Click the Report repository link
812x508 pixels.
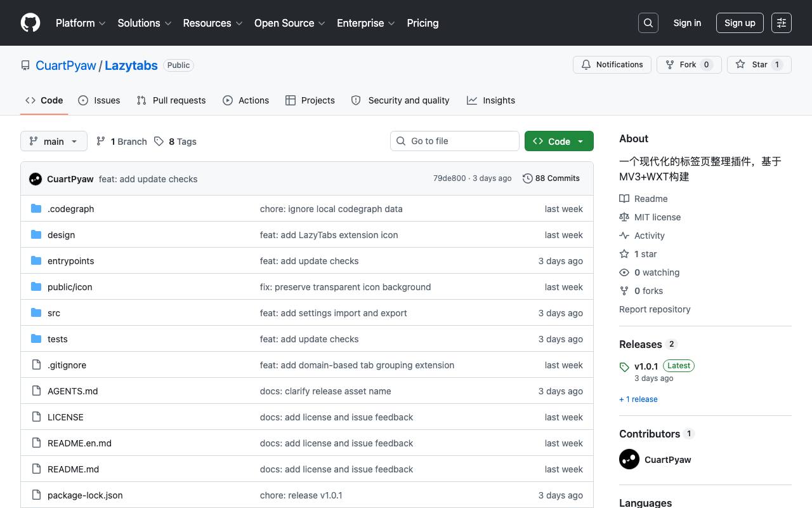pos(655,309)
